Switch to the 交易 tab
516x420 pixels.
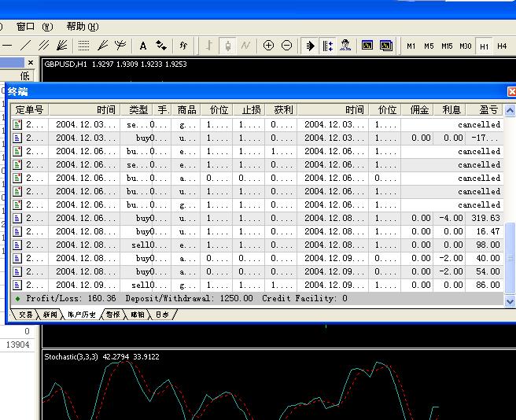(25, 315)
